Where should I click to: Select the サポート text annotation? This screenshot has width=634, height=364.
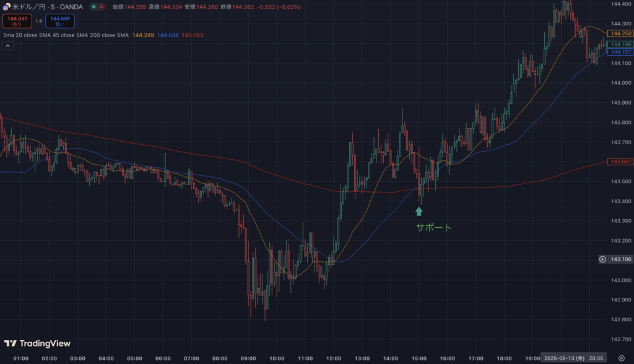(x=433, y=227)
